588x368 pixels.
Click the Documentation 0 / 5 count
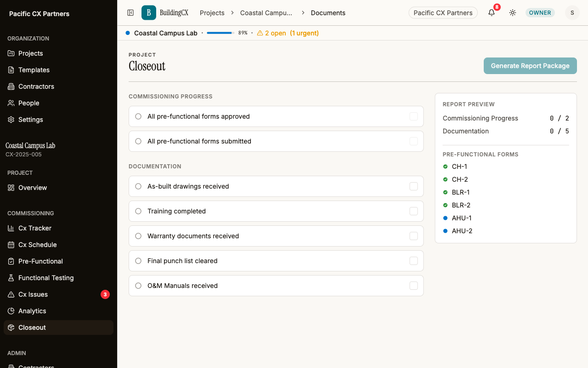tap(560, 131)
